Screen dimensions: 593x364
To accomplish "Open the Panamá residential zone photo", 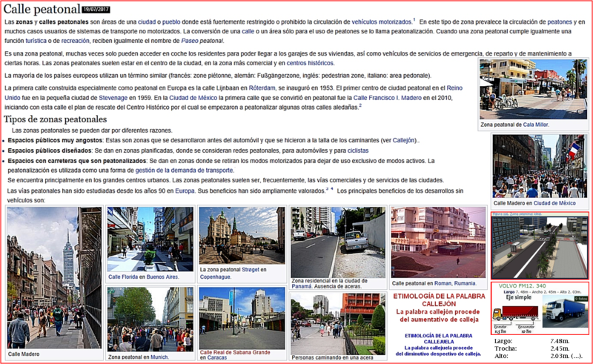I will click(338, 242).
